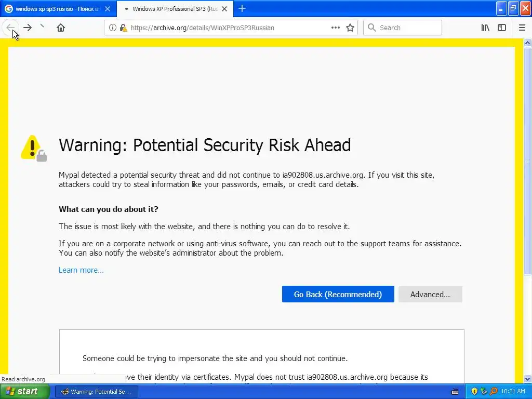Click the page scrollbar down arrow
This screenshot has width=532, height=399.
point(528,379)
